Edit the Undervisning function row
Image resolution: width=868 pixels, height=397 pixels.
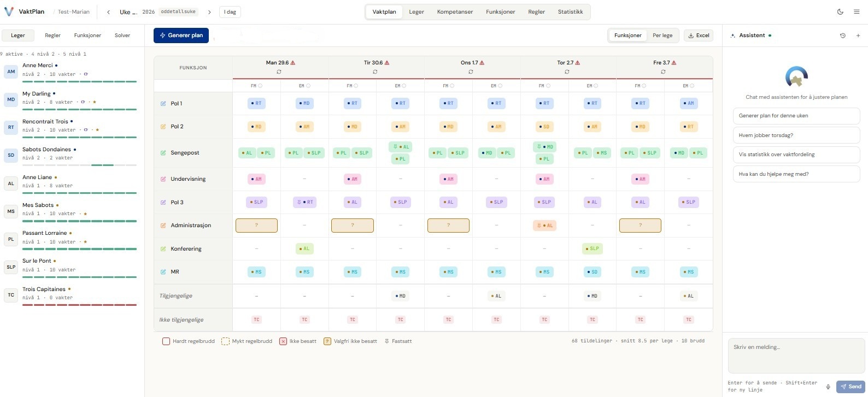pos(163,179)
